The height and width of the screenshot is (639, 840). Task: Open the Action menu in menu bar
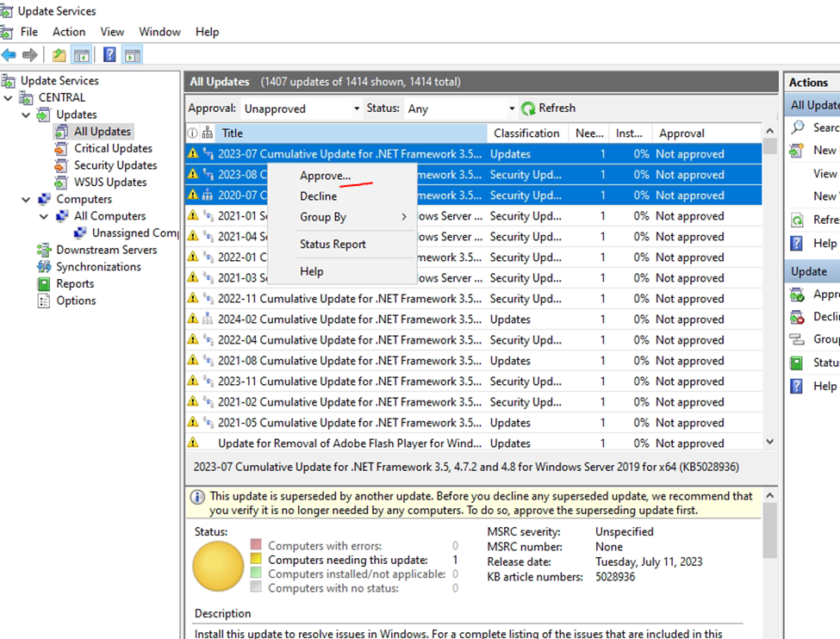69,32
